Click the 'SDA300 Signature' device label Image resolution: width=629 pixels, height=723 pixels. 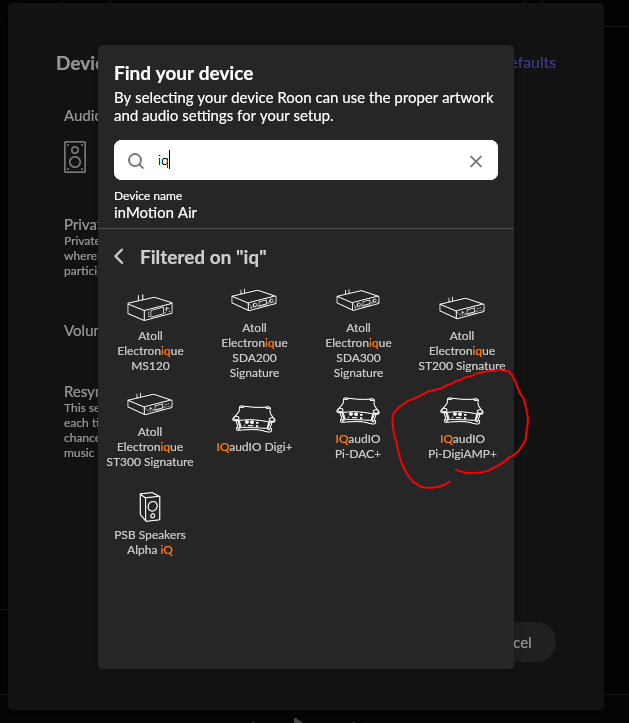click(358, 365)
